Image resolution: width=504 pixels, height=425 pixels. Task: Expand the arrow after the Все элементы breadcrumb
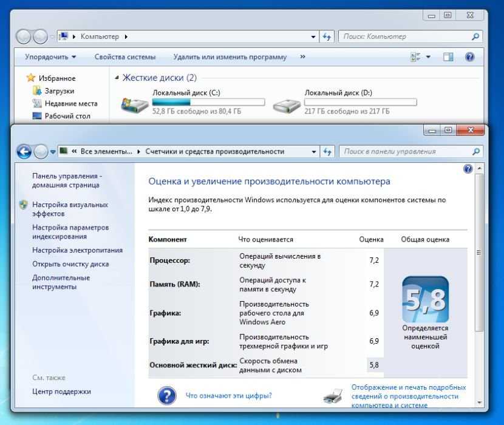138,151
